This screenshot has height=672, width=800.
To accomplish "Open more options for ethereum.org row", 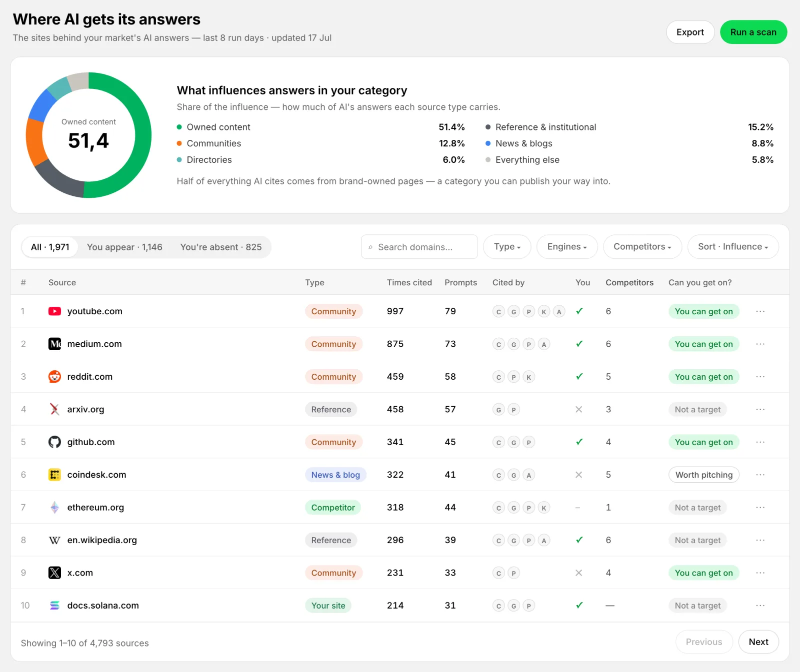I will [x=760, y=508].
